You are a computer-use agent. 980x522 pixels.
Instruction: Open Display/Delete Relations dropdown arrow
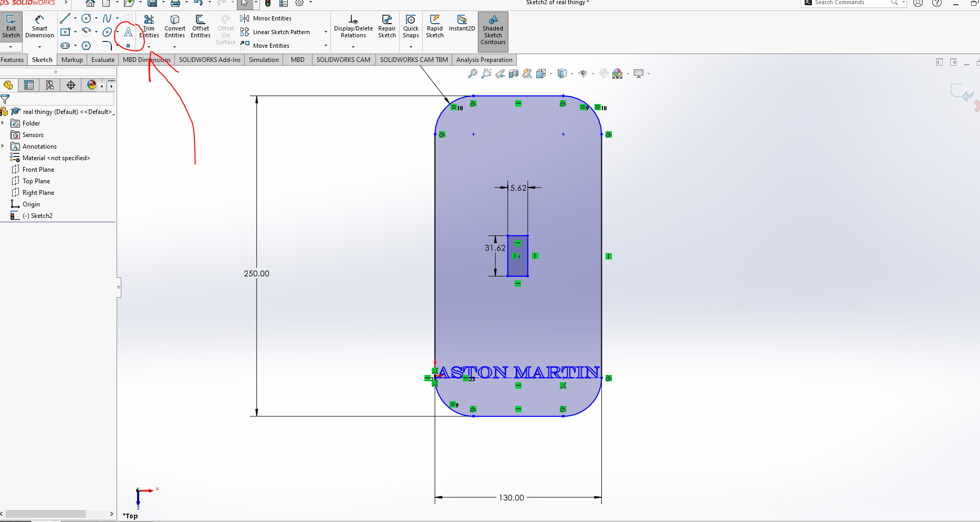pyautogui.click(x=353, y=47)
